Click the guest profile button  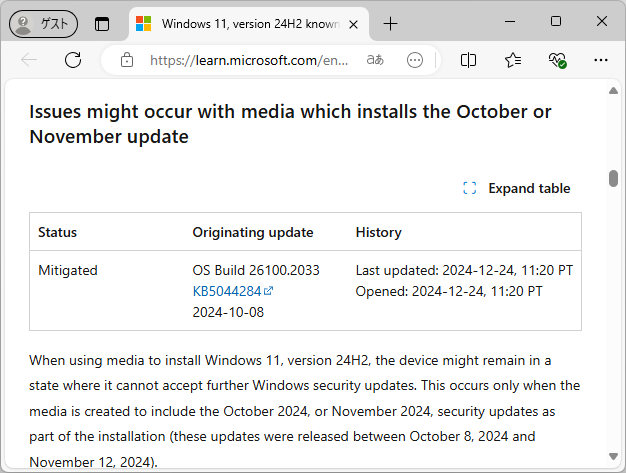click(43, 23)
